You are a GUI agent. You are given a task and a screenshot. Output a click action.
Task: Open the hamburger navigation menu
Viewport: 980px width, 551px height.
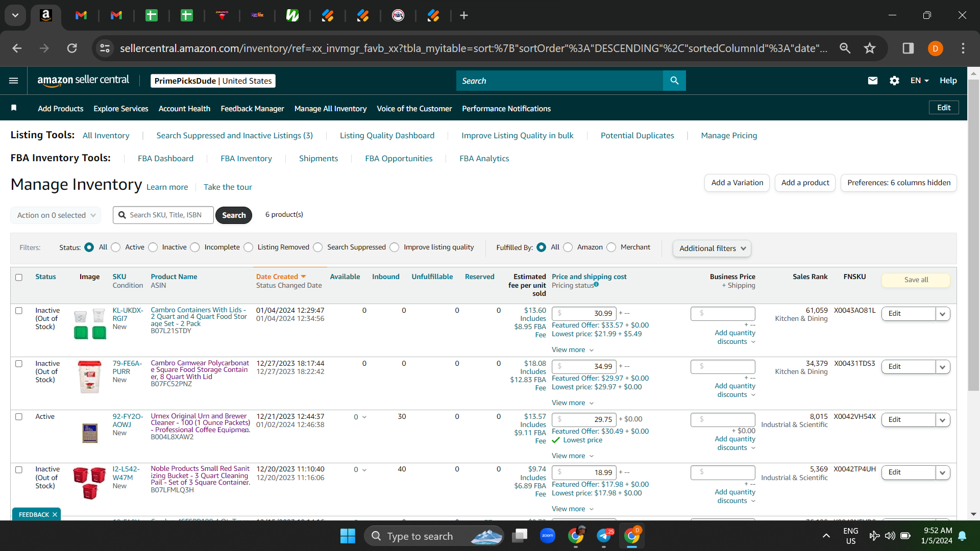click(x=14, y=81)
